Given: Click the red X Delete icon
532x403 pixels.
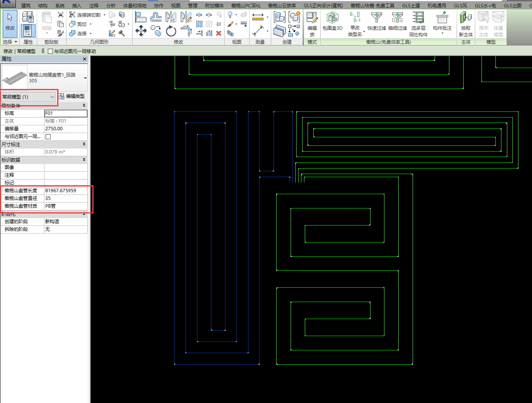Looking at the screenshot, I should pos(219,33).
